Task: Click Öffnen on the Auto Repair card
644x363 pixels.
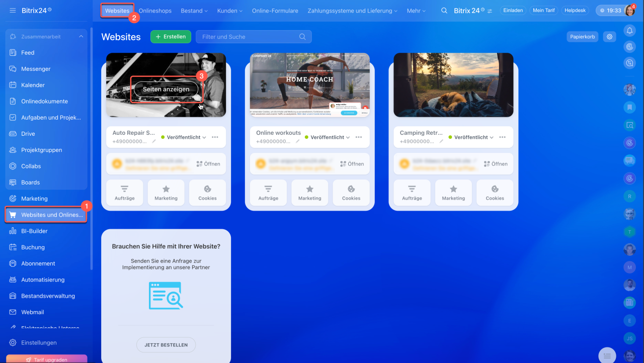Action: tap(208, 164)
